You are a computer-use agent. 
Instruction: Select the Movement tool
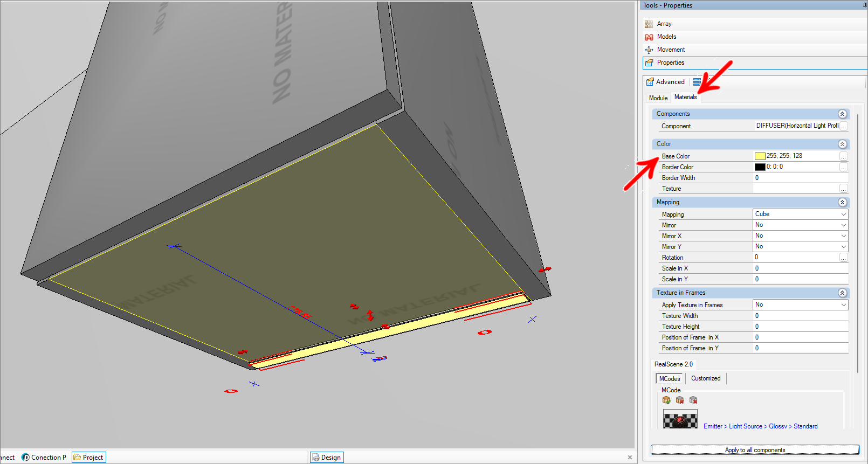[x=670, y=50]
